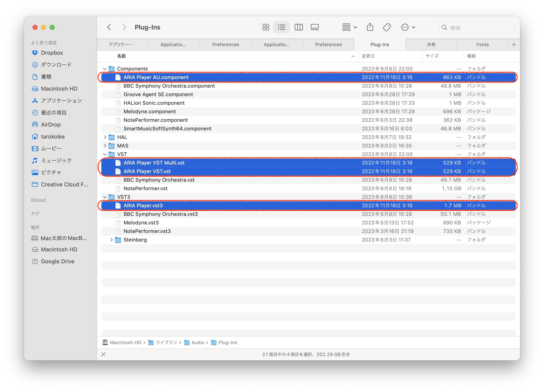544x392 pixels.
Task: Select Melodyne.vst3 file
Action: pyautogui.click(x=308, y=223)
